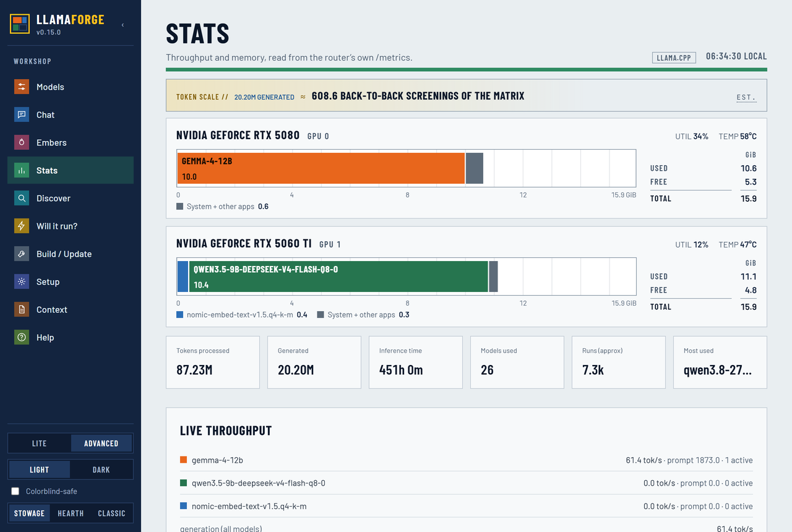Click the Chat speech bubble icon
The image size is (792, 532).
22,114
